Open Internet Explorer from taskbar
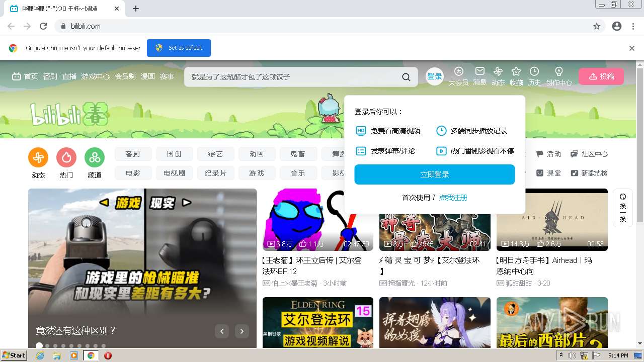644x362 pixels. pyautogui.click(x=40, y=355)
